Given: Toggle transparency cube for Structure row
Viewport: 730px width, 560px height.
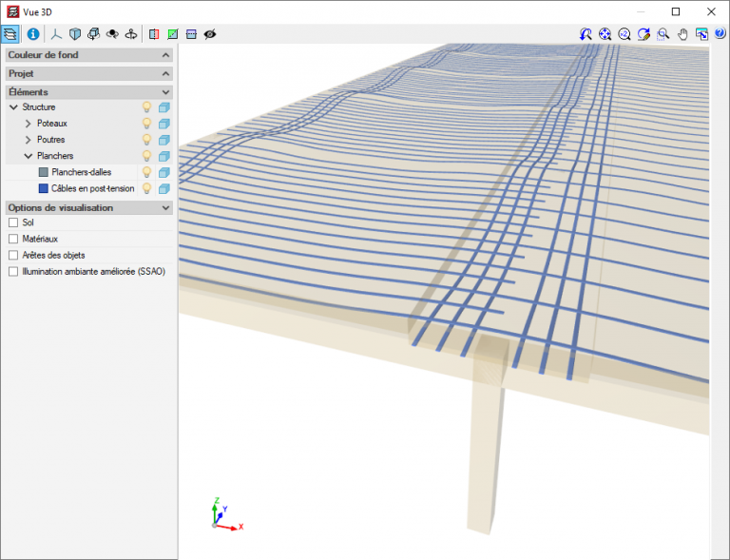Looking at the screenshot, I should pos(163,107).
